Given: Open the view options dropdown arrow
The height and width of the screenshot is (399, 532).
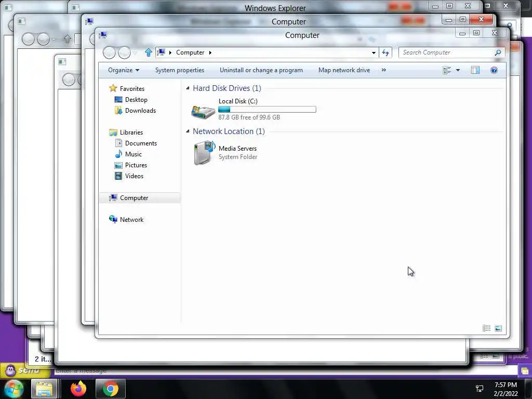Looking at the screenshot, I should pos(458,70).
